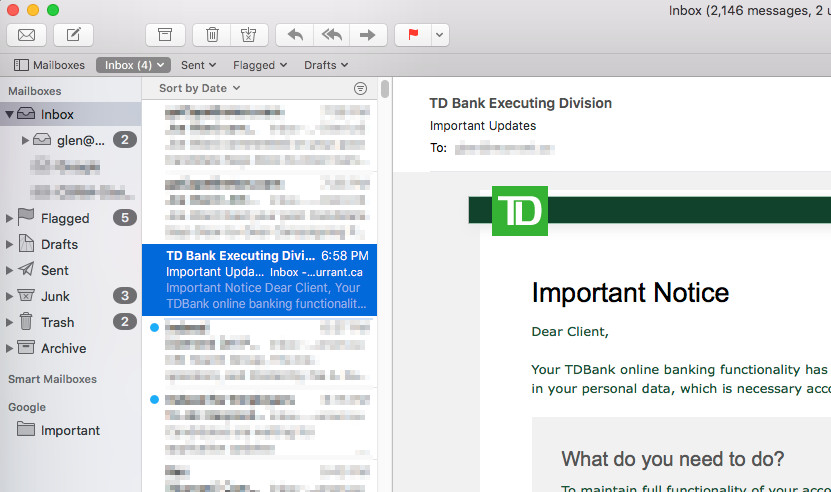Expand the Flagged mailbox triangle
831x492 pixels.
pos(9,218)
